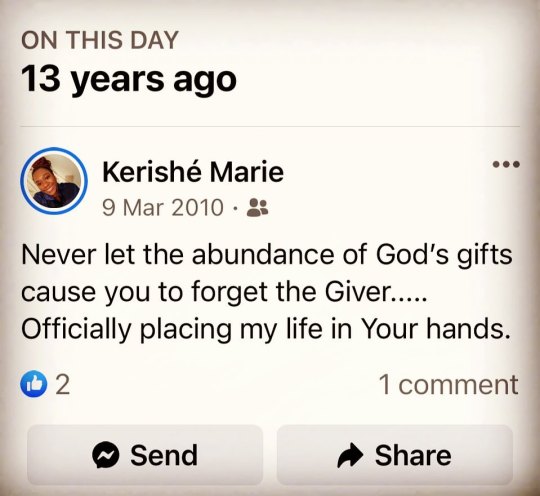
Task: Click the Share button
Action: click(395, 455)
